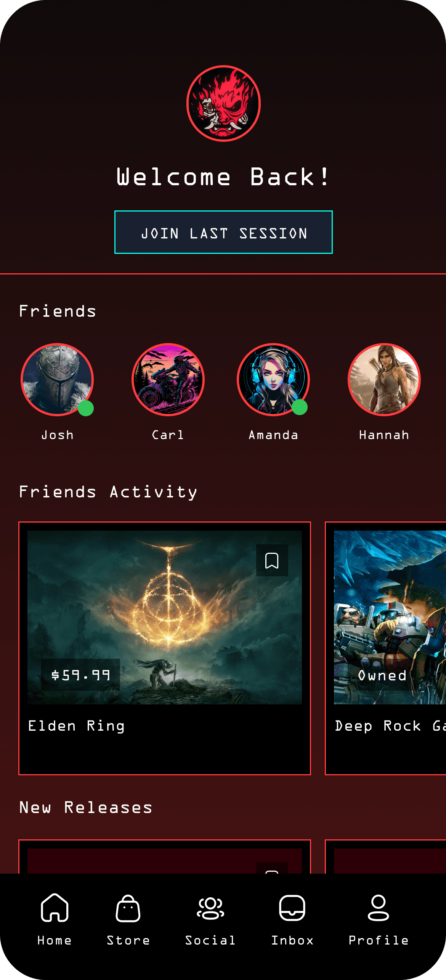
Task: Go to the Social people icon
Action: 210,908
